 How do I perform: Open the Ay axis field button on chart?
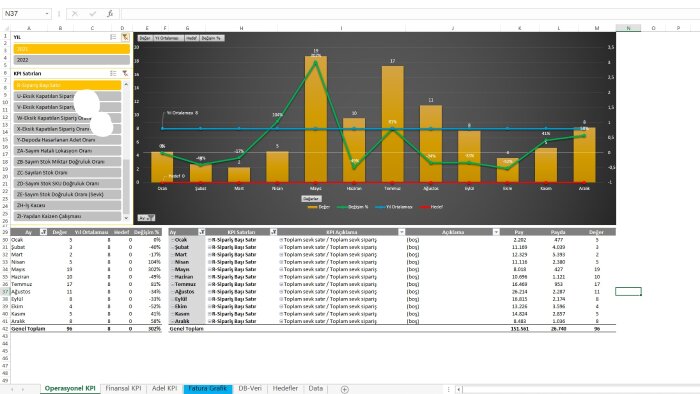[146, 218]
